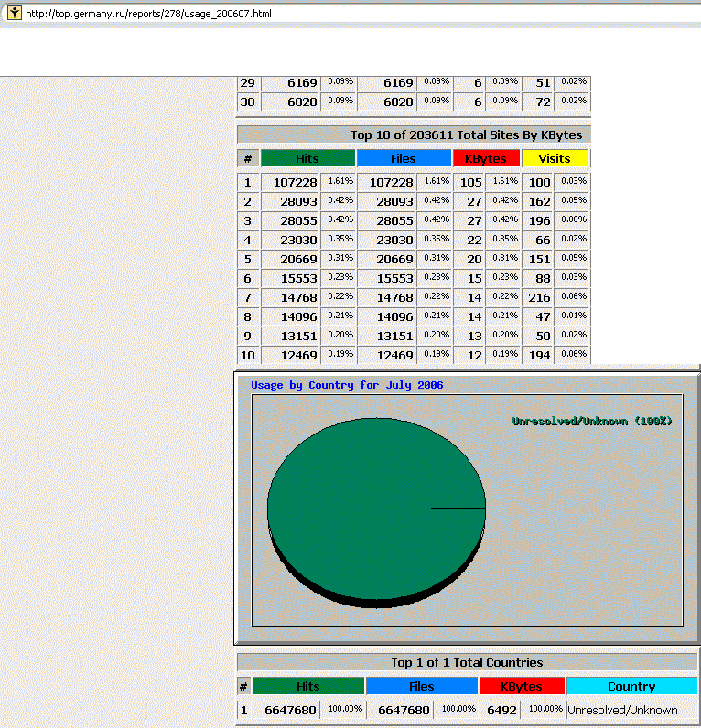
Task: Click the cyan Country column header
Action: pyautogui.click(x=631, y=686)
